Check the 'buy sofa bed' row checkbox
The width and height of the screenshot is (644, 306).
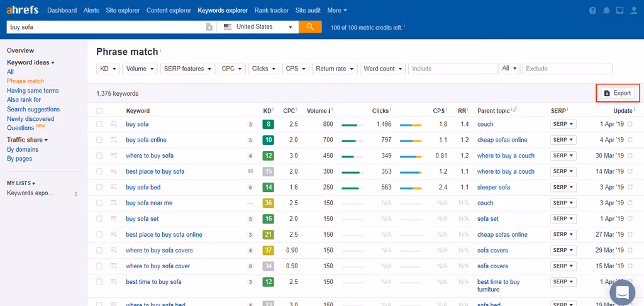point(99,187)
